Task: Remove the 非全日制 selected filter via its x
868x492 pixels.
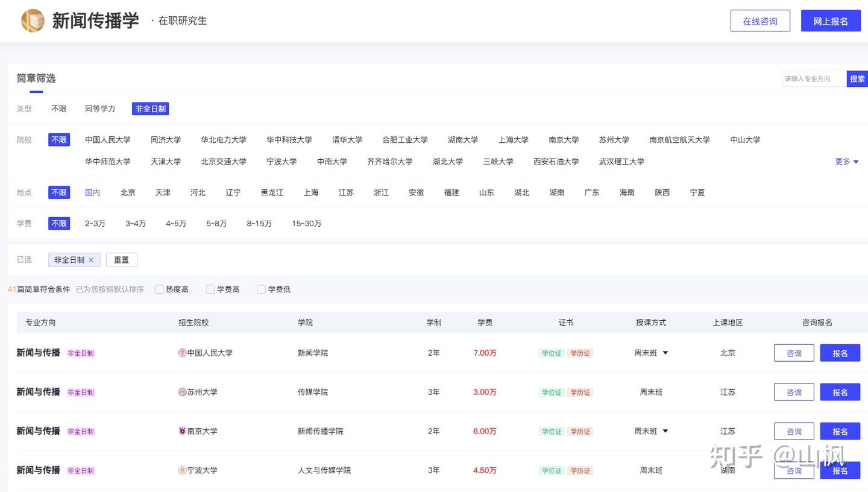Action: (x=91, y=260)
